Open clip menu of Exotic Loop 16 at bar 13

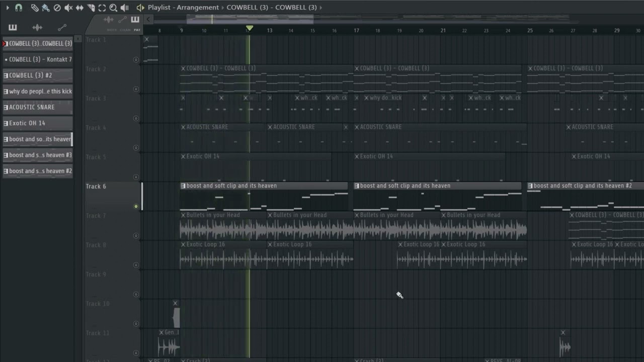pyautogui.click(x=270, y=244)
